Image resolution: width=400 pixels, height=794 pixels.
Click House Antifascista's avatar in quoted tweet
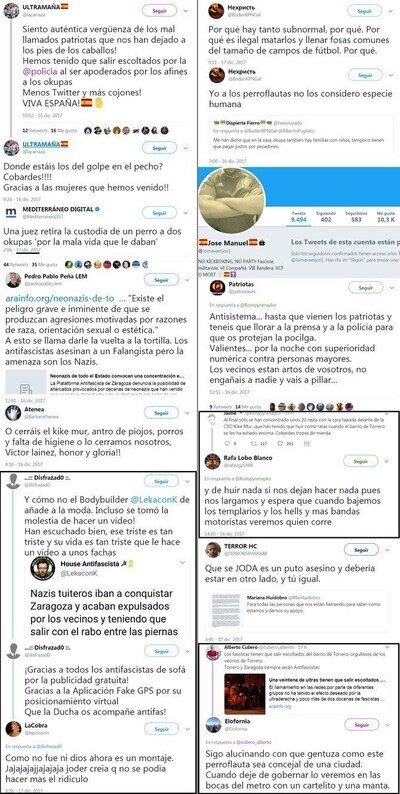(43, 568)
